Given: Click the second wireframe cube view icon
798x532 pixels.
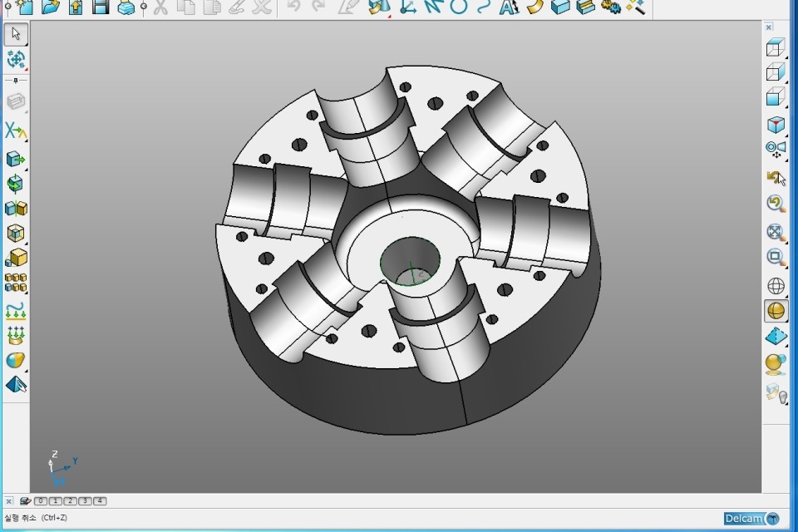Looking at the screenshot, I should (x=775, y=71).
